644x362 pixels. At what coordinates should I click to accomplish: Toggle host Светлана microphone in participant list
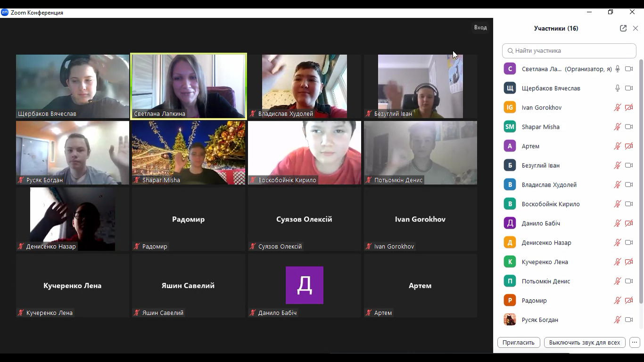click(617, 69)
